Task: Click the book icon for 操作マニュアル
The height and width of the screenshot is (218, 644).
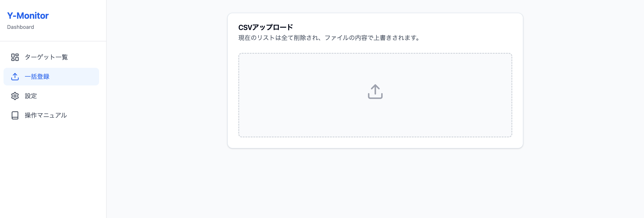Action: click(x=15, y=115)
